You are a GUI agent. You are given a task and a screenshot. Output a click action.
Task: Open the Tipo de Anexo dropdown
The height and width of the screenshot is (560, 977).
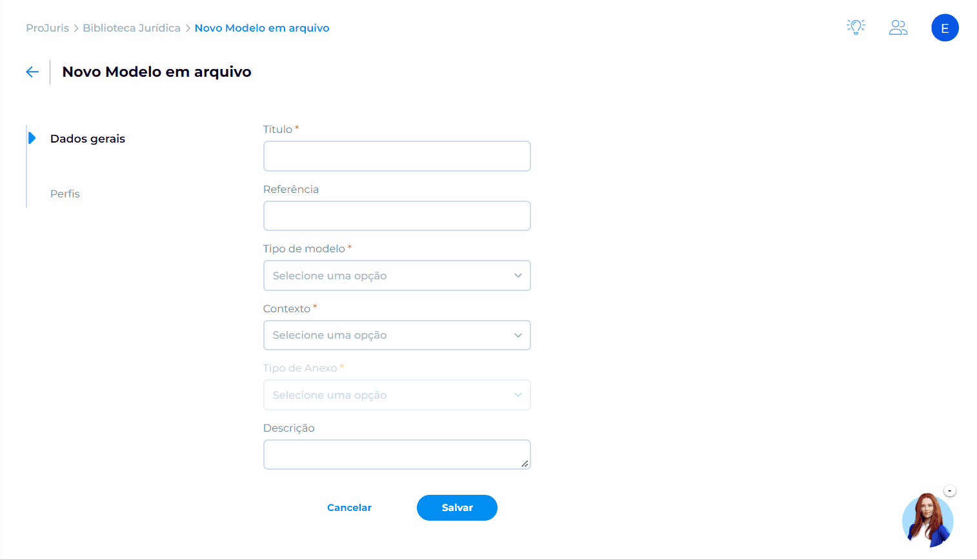(397, 395)
